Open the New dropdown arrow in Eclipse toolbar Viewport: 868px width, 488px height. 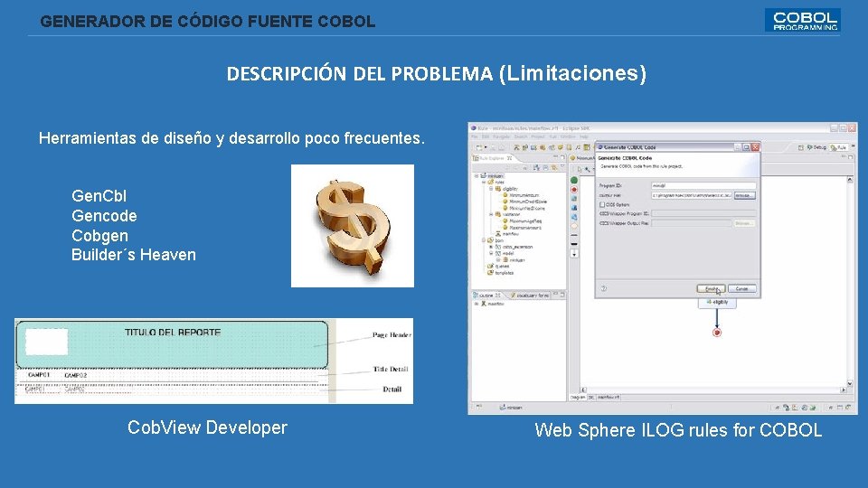coord(486,147)
